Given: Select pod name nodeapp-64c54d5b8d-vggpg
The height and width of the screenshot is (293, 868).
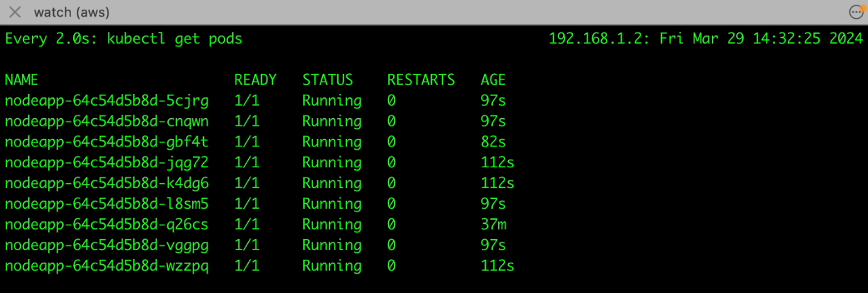Looking at the screenshot, I should click(106, 246).
